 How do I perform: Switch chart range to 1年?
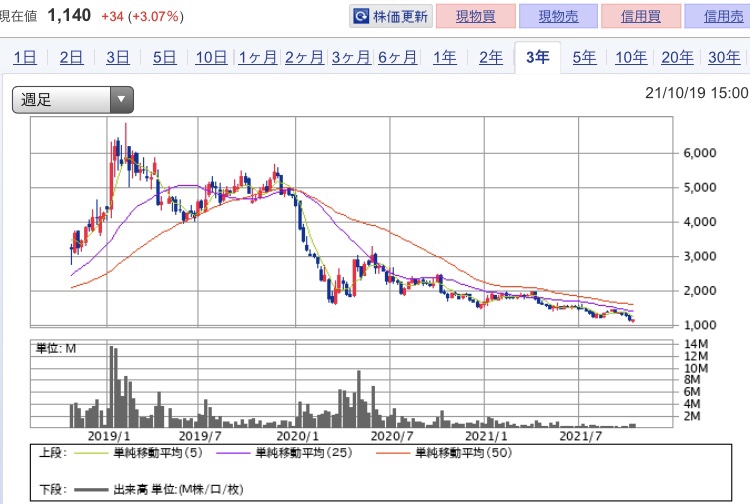(444, 58)
